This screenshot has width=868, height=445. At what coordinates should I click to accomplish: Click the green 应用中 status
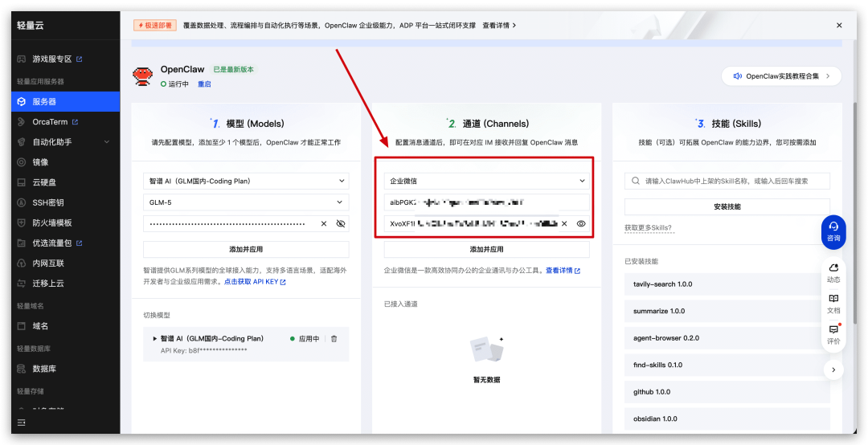pyautogui.click(x=305, y=339)
